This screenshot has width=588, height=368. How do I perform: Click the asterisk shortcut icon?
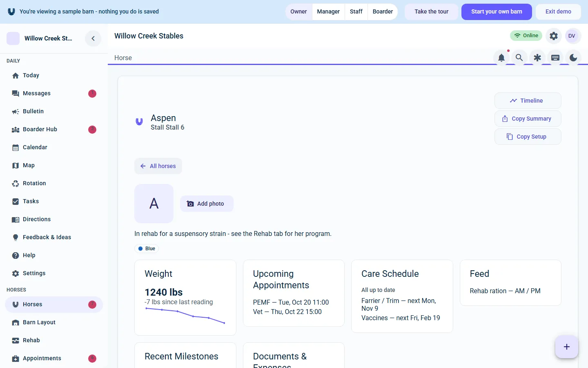click(x=537, y=58)
